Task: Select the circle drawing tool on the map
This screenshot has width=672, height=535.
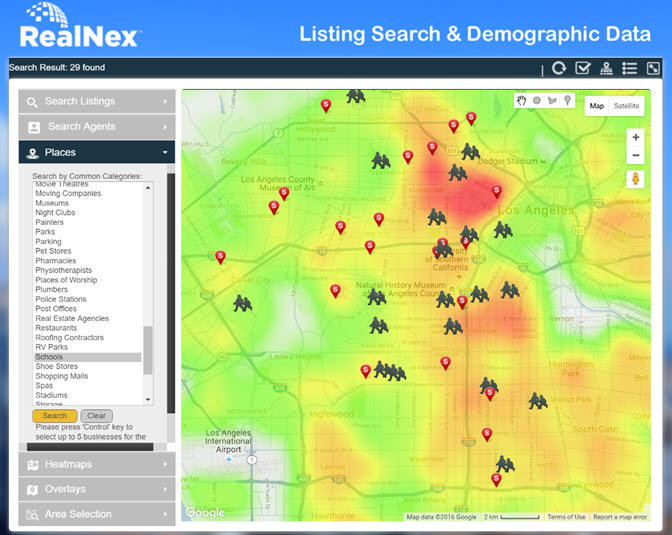Action: coord(536,101)
